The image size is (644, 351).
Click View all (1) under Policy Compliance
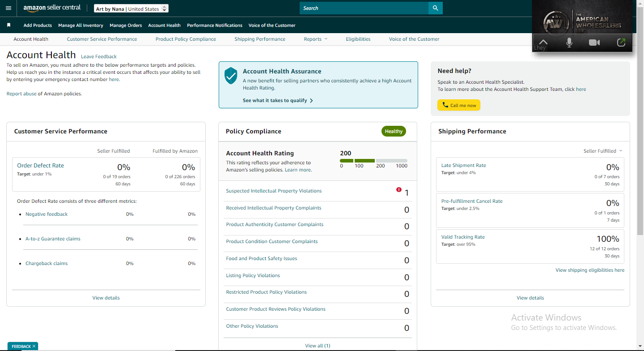[x=318, y=346]
